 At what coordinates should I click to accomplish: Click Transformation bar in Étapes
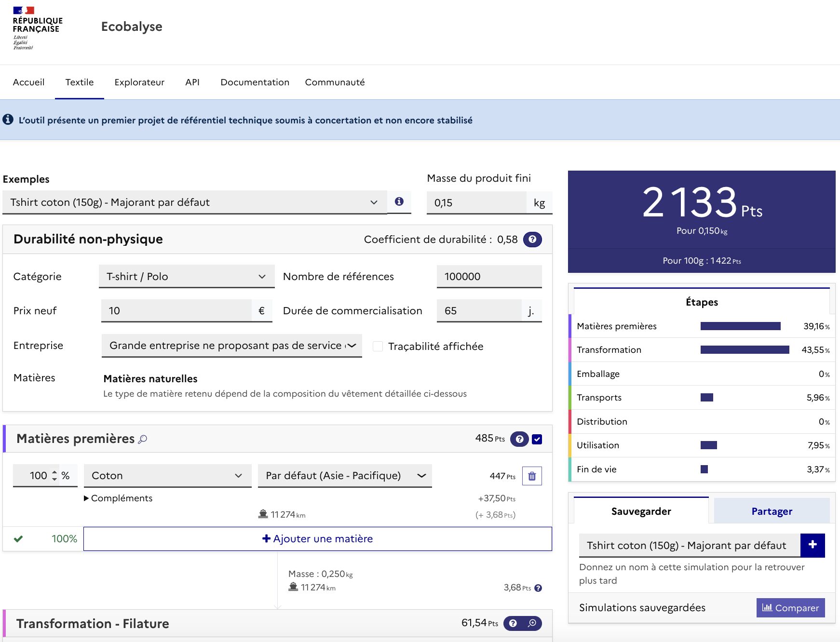(x=745, y=350)
